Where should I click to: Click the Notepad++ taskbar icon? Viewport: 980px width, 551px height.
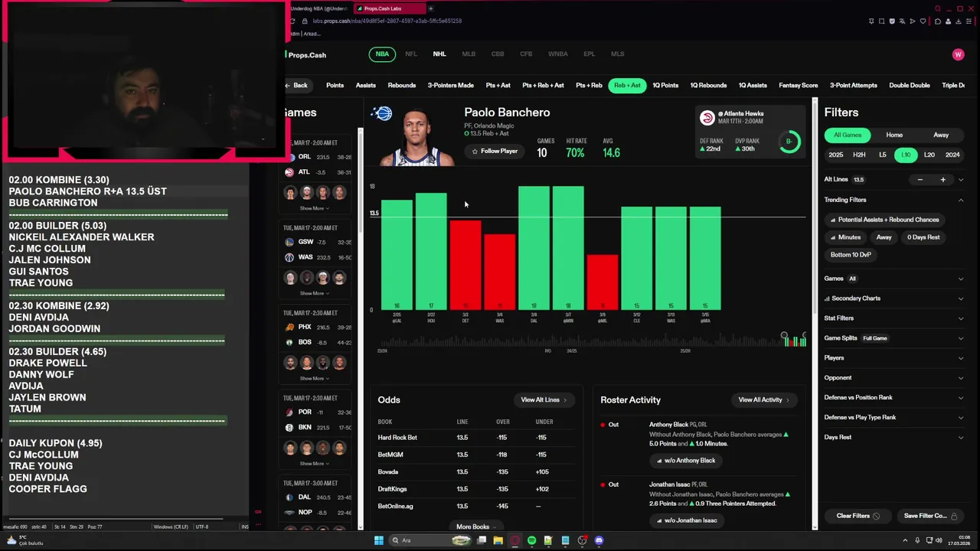point(548,540)
